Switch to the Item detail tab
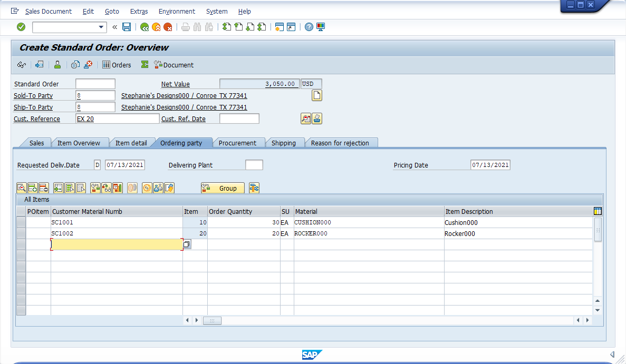 click(x=131, y=143)
